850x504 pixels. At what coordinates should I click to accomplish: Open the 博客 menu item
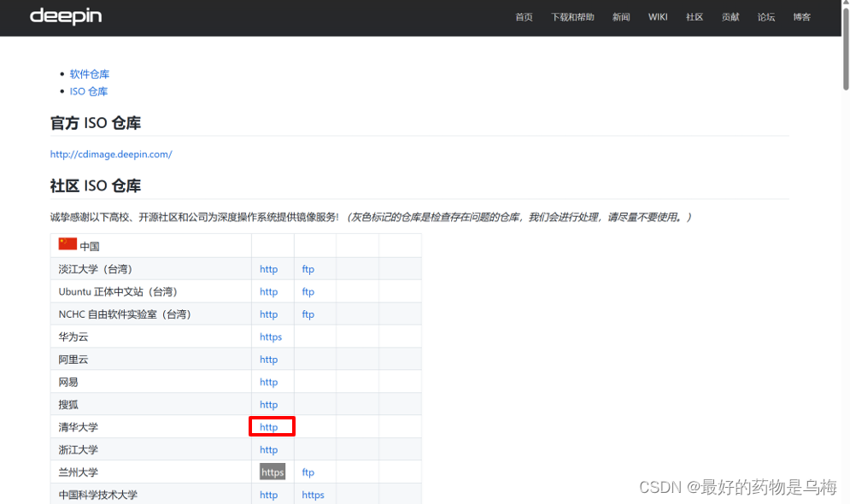click(801, 16)
